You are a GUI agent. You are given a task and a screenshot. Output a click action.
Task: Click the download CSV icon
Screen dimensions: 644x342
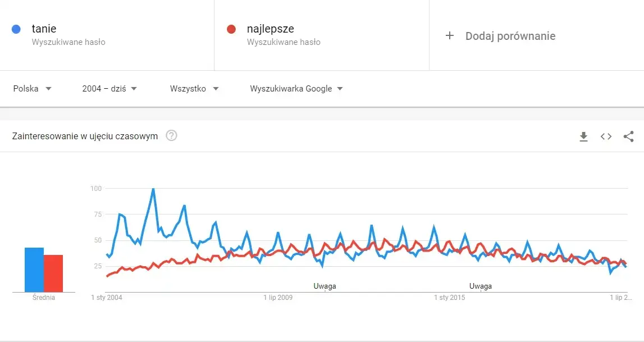tap(583, 136)
